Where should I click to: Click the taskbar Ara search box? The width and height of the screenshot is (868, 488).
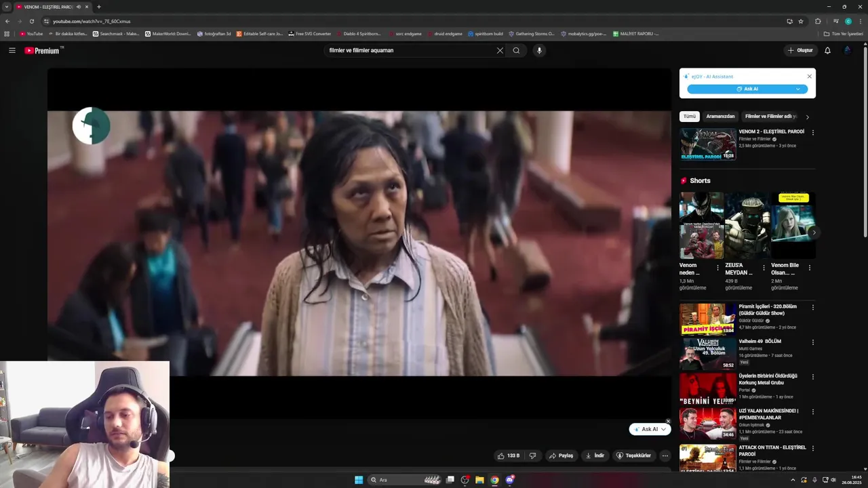(x=406, y=480)
